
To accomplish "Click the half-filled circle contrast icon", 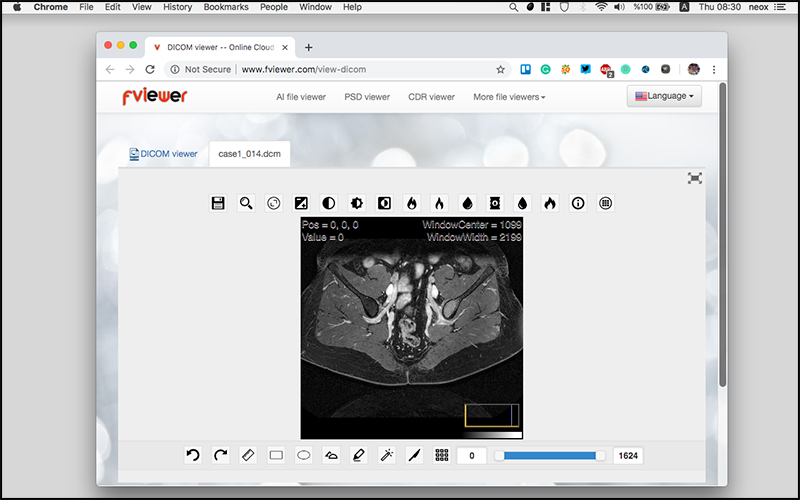I will point(329,203).
